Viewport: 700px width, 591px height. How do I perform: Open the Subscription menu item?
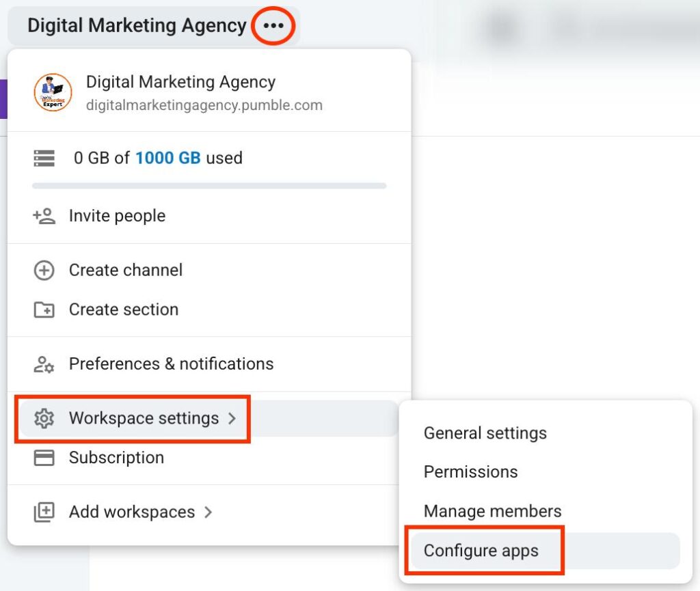(x=209, y=458)
